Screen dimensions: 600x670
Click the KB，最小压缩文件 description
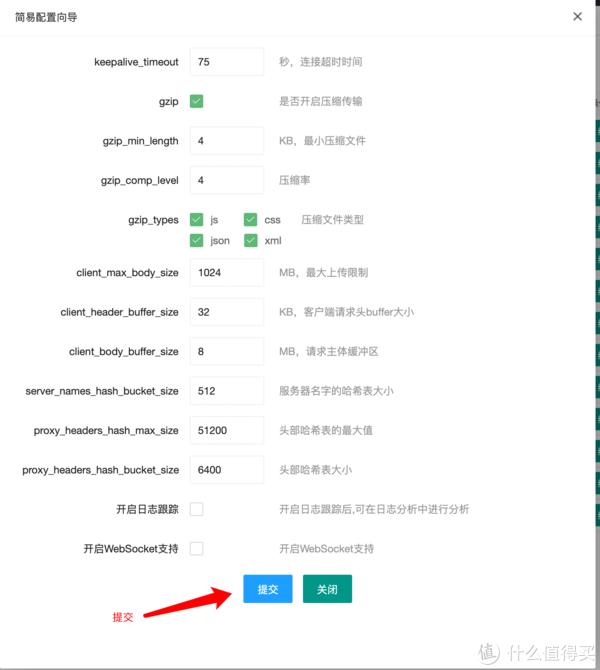point(322,141)
